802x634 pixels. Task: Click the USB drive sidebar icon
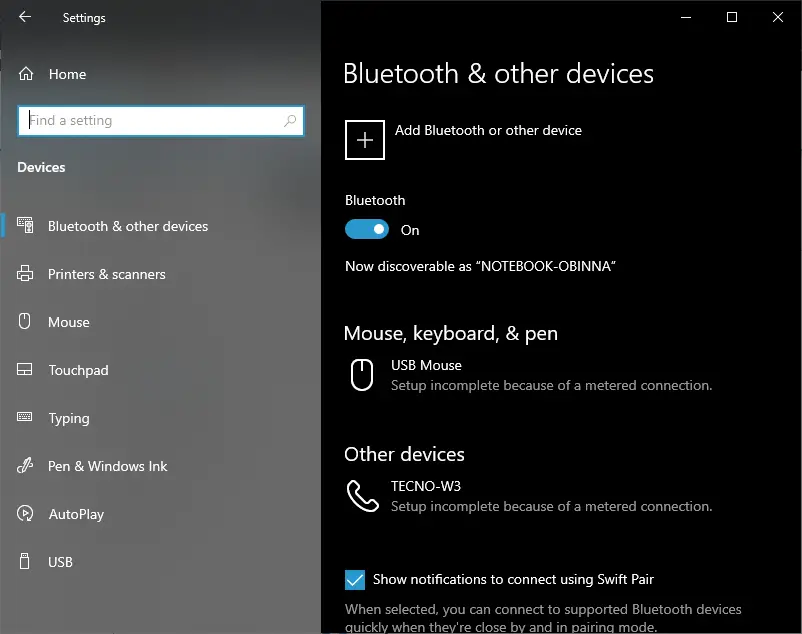pos(24,561)
